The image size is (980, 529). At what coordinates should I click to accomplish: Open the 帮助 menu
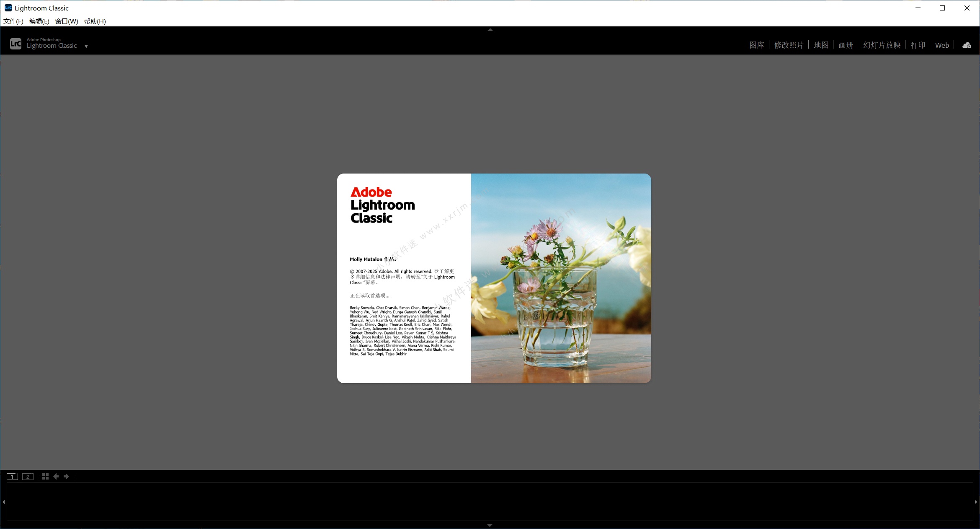(x=94, y=21)
